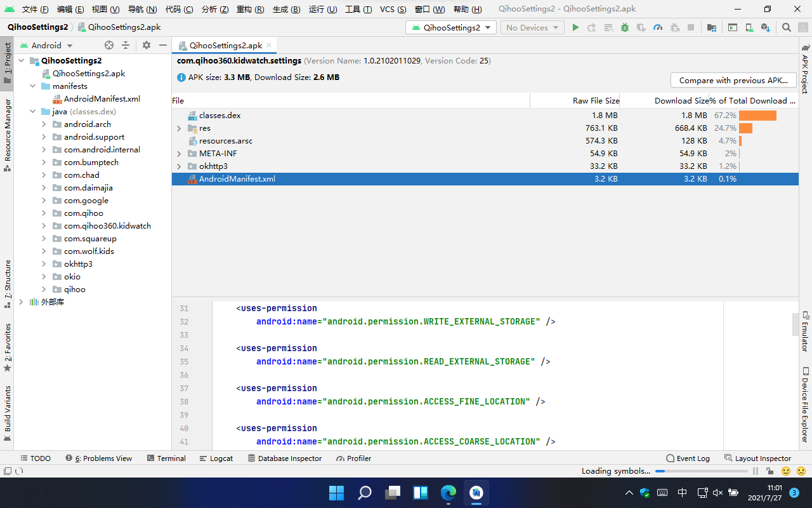Click Apply Changes and Restart Activity icon

(x=592, y=27)
